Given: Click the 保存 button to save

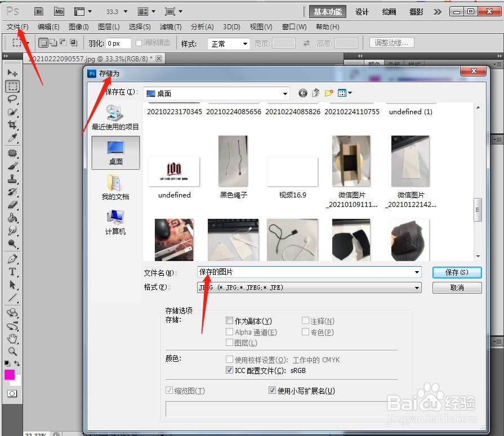Looking at the screenshot, I should 456,272.
